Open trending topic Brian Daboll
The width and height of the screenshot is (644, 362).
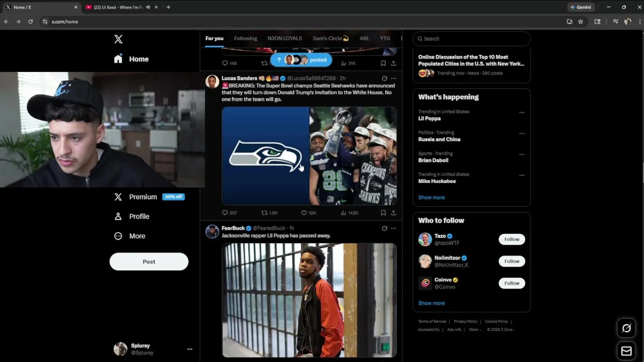click(x=433, y=160)
